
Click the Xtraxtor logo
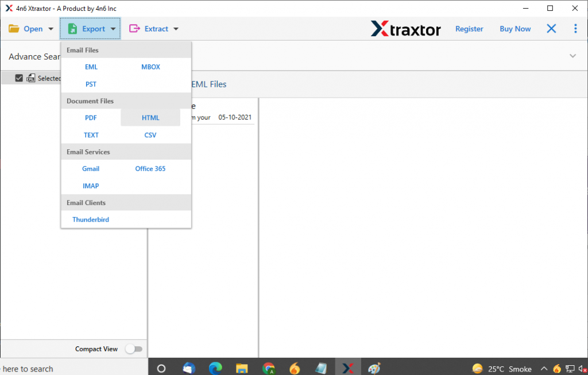click(x=406, y=28)
